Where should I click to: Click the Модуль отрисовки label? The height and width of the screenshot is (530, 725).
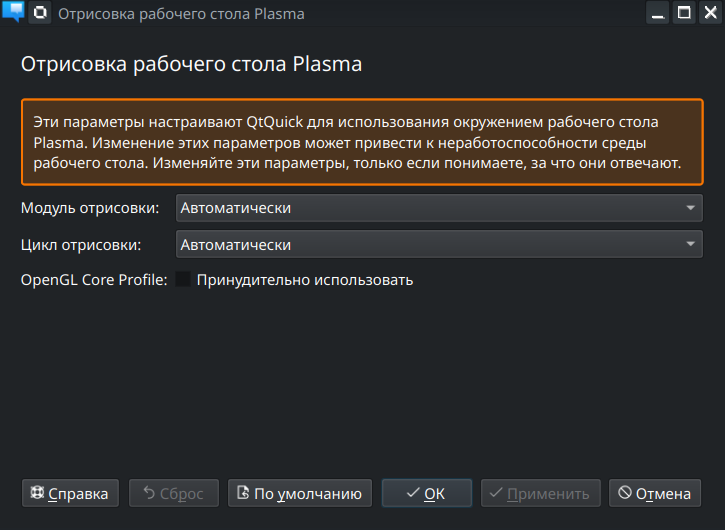tap(90, 208)
